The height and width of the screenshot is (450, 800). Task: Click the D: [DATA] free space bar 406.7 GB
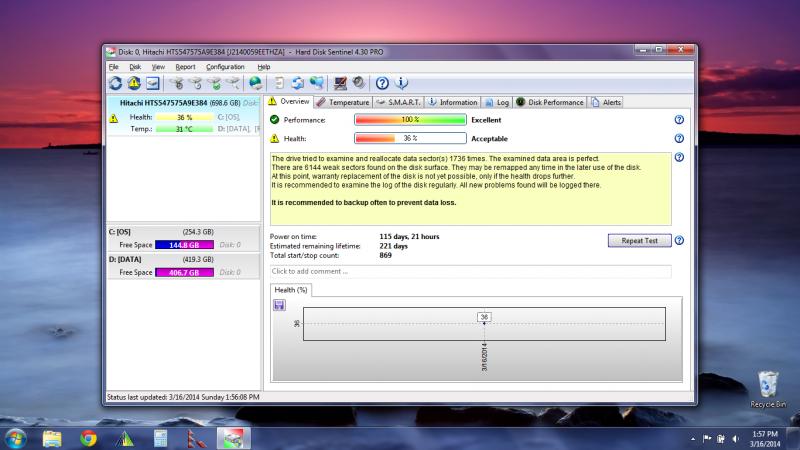(x=184, y=272)
